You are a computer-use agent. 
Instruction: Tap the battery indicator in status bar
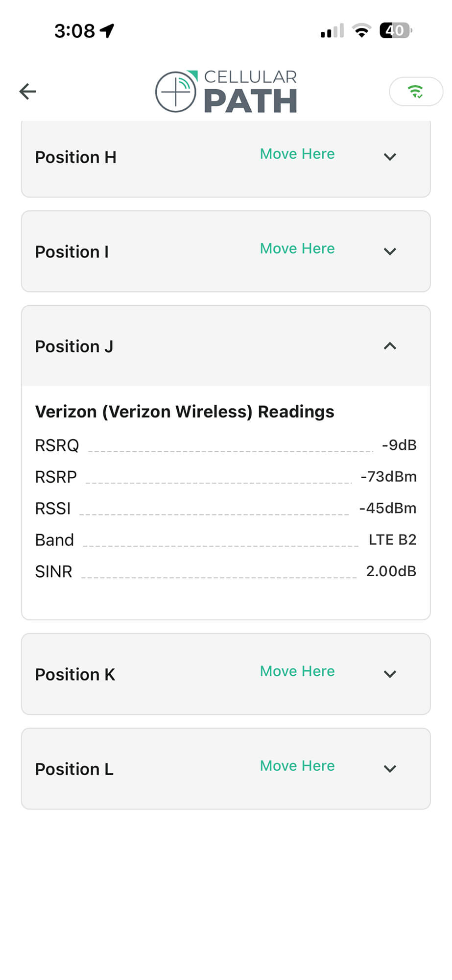click(396, 30)
